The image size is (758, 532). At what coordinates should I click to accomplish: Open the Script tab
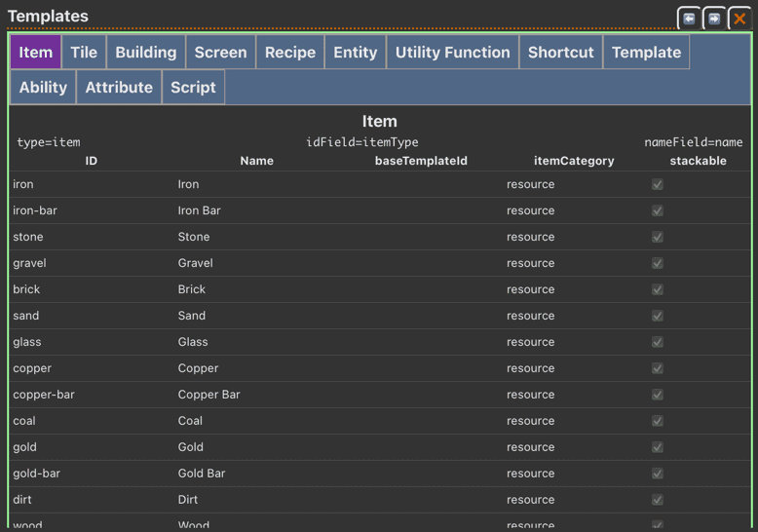193,87
